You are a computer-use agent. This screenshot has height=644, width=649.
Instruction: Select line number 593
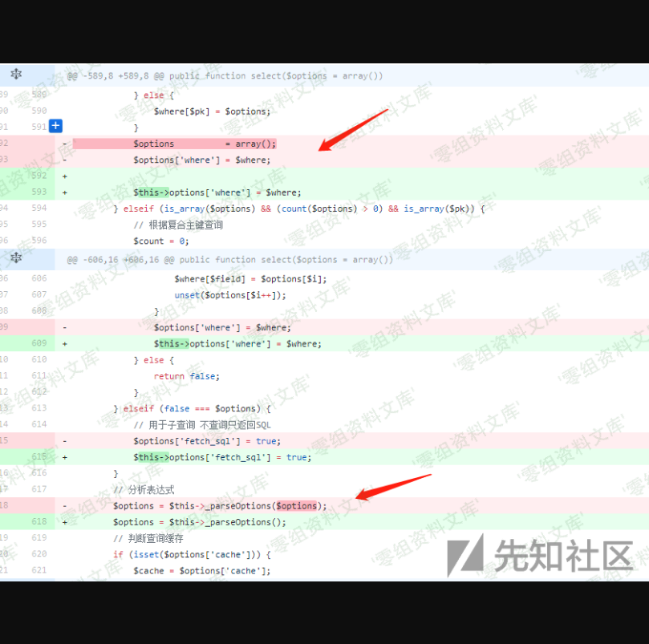pyautogui.click(x=39, y=192)
